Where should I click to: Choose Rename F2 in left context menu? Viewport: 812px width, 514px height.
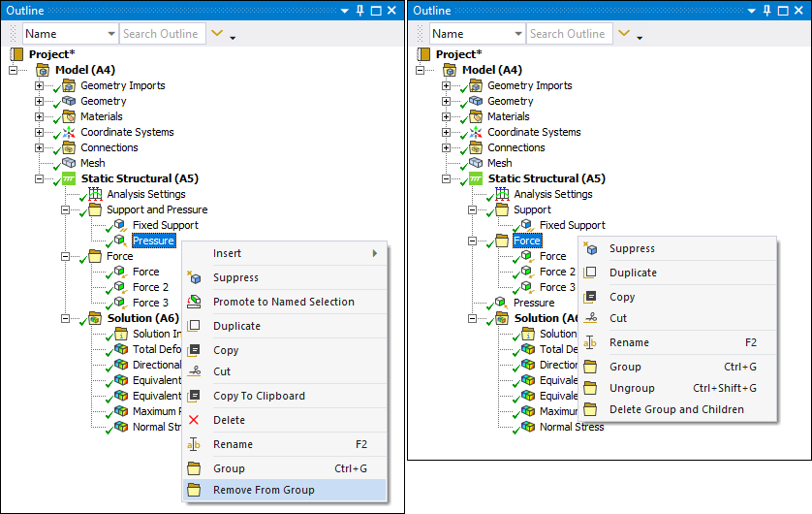284,444
